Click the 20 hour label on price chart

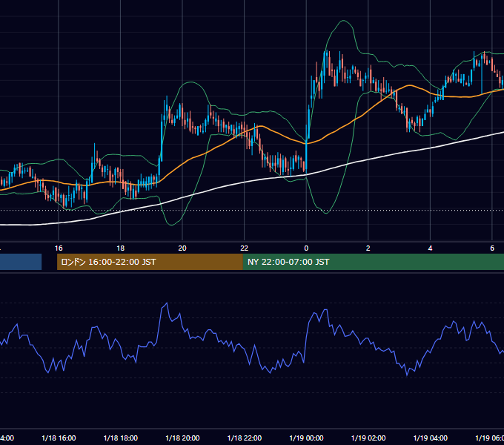[x=182, y=248]
